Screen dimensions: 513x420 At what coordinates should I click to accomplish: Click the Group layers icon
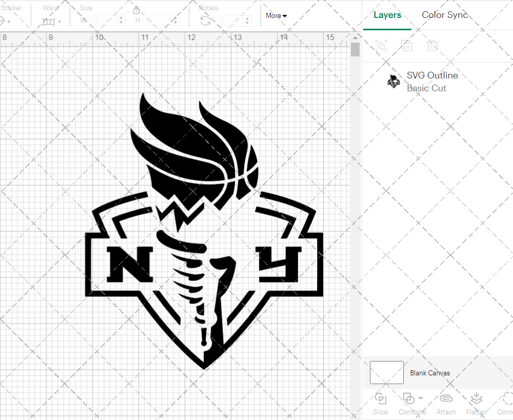pos(381,46)
